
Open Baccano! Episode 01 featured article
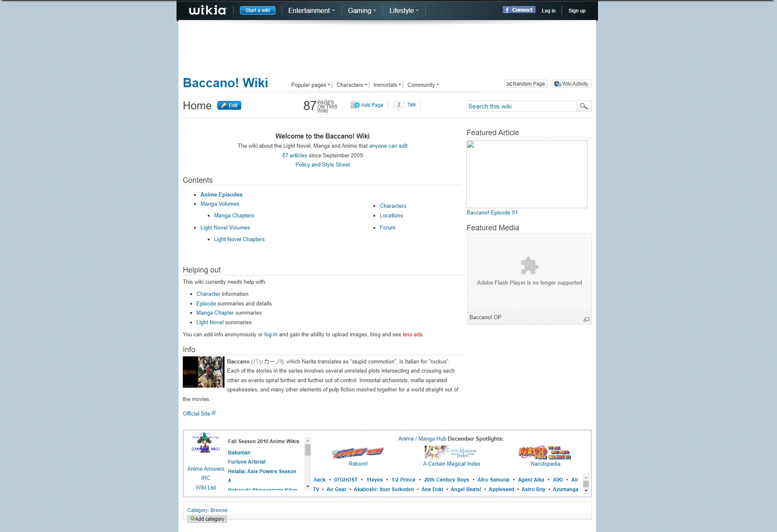tap(492, 212)
